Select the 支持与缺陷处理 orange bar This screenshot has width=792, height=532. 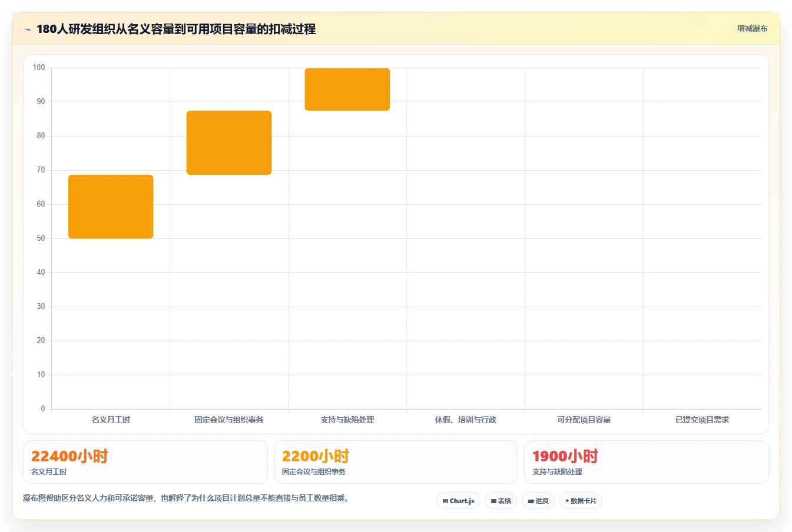point(347,89)
